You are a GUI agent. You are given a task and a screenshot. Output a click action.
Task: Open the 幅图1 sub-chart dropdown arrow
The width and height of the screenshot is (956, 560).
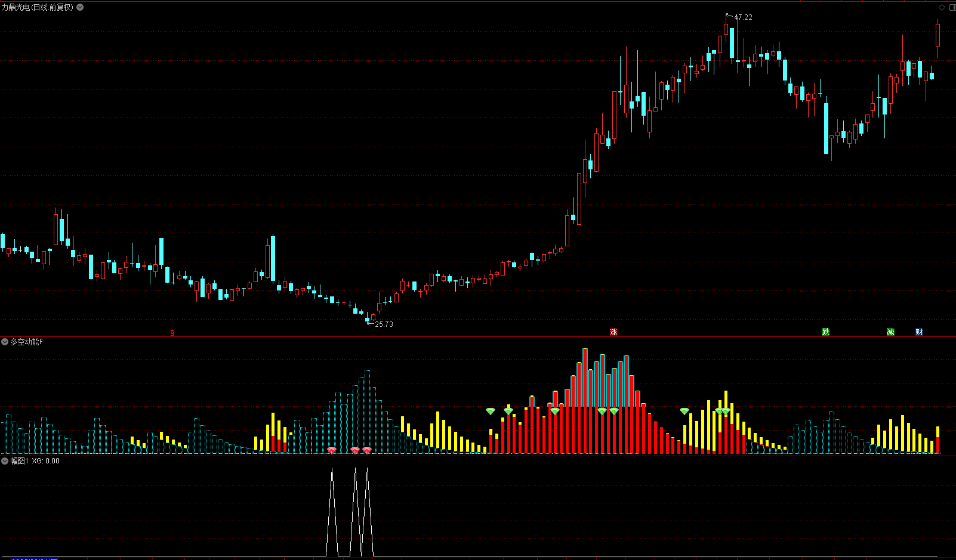[x=5, y=461]
